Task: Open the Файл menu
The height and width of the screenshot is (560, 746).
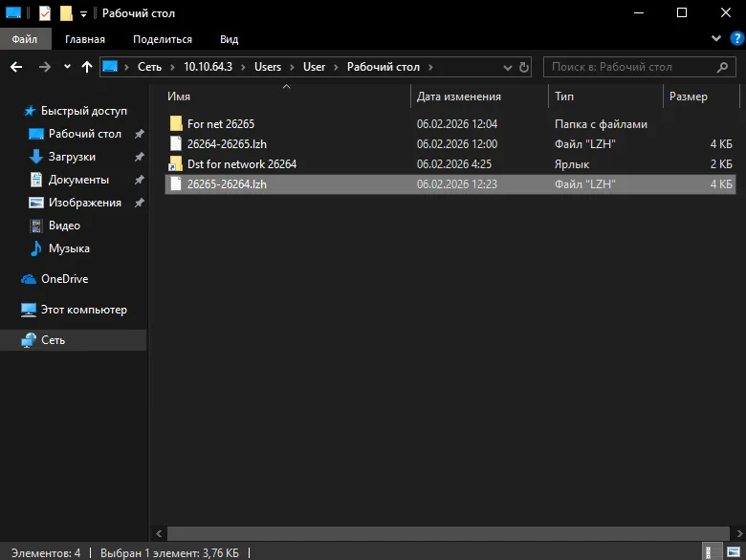Action: pos(25,39)
